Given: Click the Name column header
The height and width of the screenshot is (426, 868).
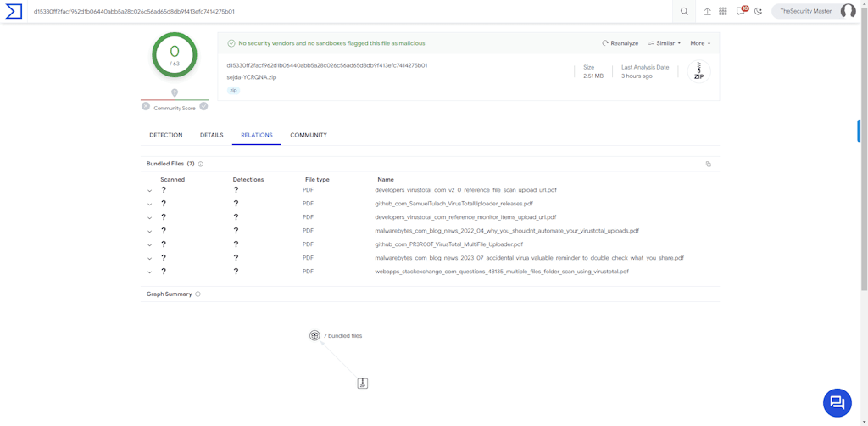Looking at the screenshot, I should 386,180.
